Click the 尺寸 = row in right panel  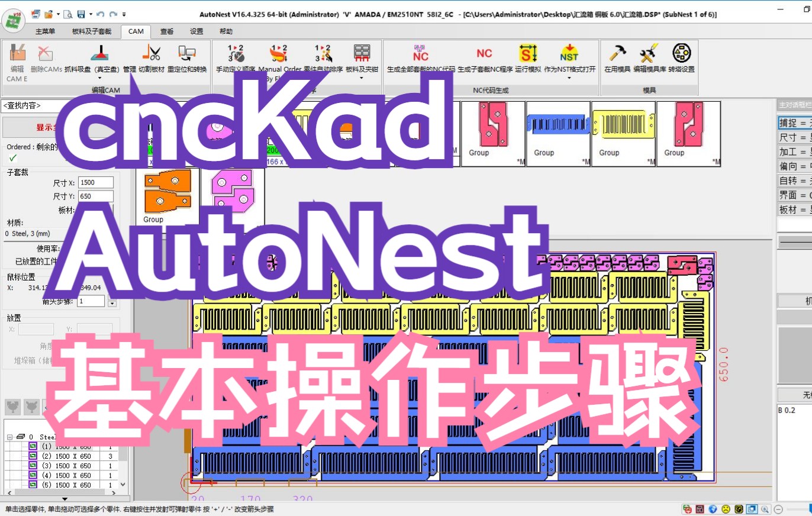pyautogui.click(x=794, y=137)
